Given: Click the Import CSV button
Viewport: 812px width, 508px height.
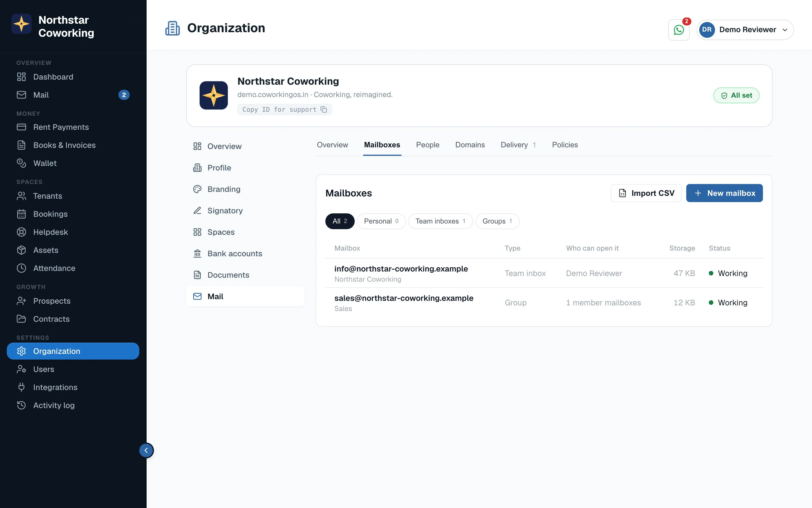Looking at the screenshot, I should 646,193.
